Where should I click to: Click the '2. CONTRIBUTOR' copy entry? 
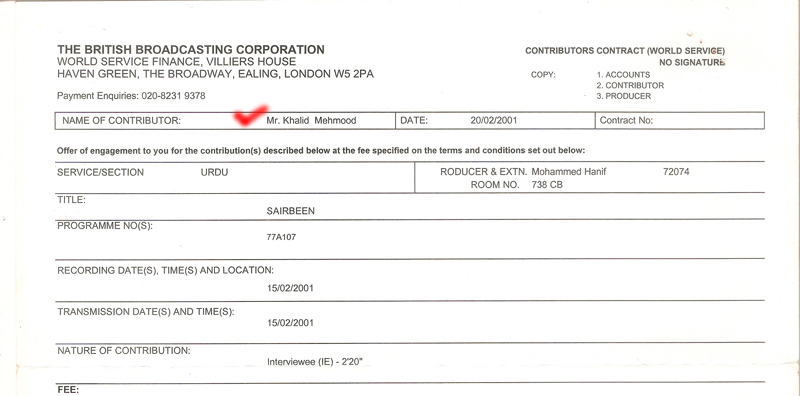tap(630, 85)
